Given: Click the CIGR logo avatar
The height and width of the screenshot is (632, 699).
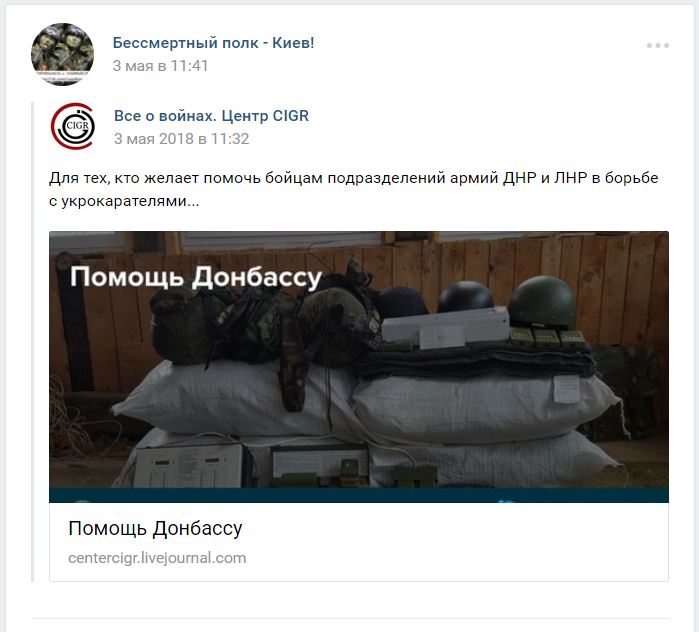Looking at the screenshot, I should pyautogui.click(x=73, y=127).
